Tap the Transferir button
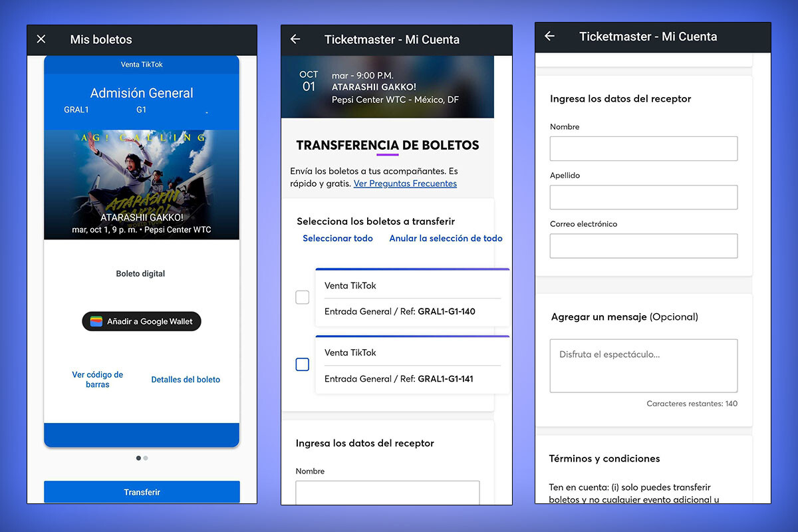Viewport: 798px width, 532px height. pyautogui.click(x=141, y=491)
